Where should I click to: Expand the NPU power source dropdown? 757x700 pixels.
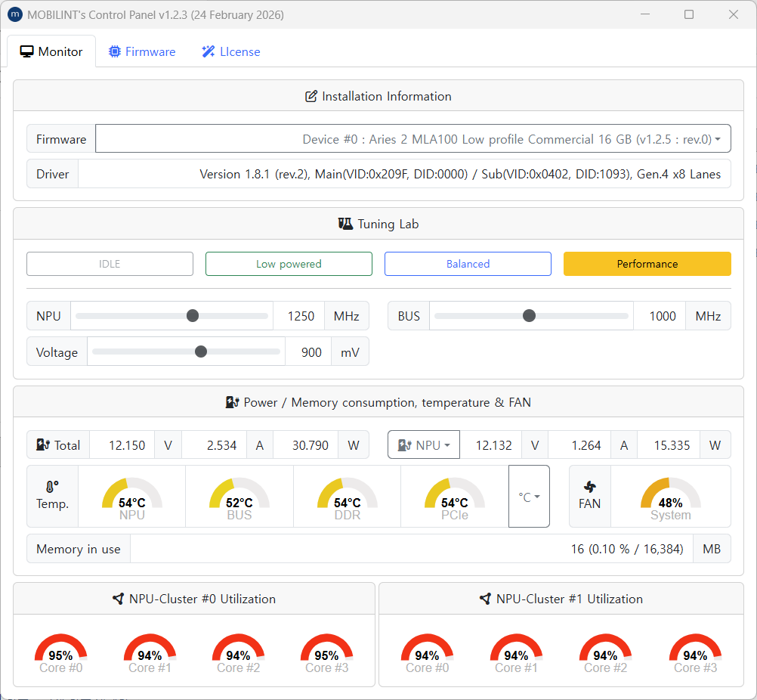[424, 445]
